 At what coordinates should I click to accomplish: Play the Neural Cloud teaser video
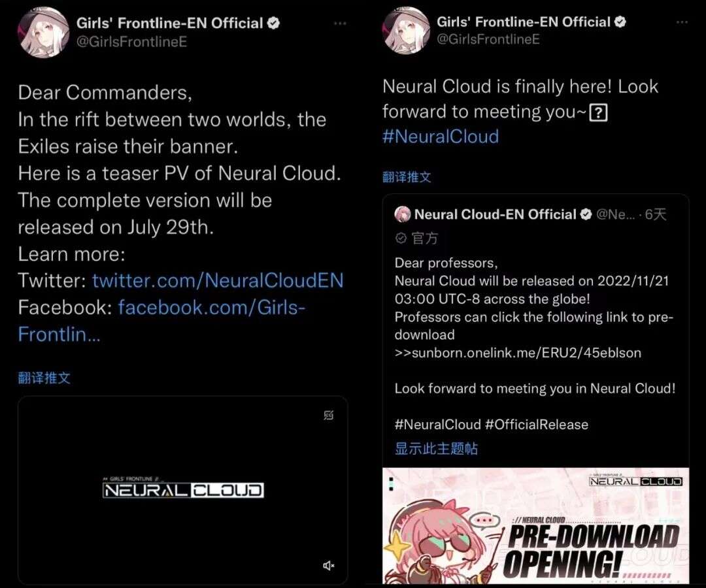(183, 491)
